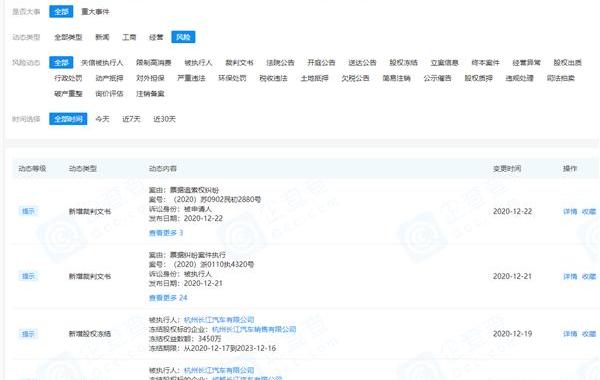Filter risk by 严重违法

[191, 78]
